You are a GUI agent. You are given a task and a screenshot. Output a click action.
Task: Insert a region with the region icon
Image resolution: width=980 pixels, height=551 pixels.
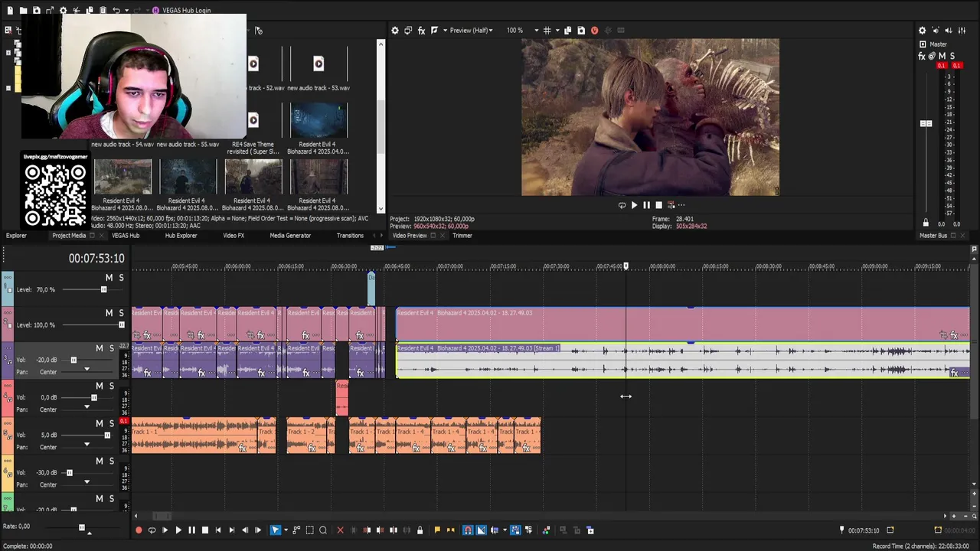point(450,530)
